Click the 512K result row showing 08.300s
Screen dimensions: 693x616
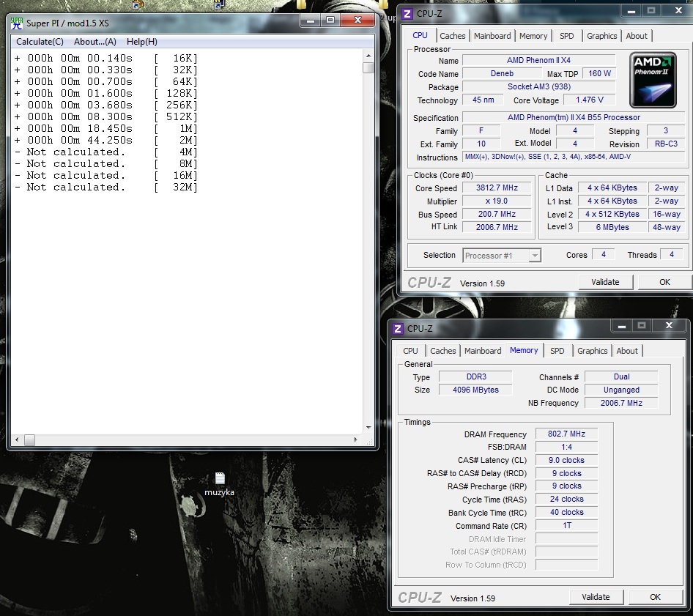[x=106, y=117]
